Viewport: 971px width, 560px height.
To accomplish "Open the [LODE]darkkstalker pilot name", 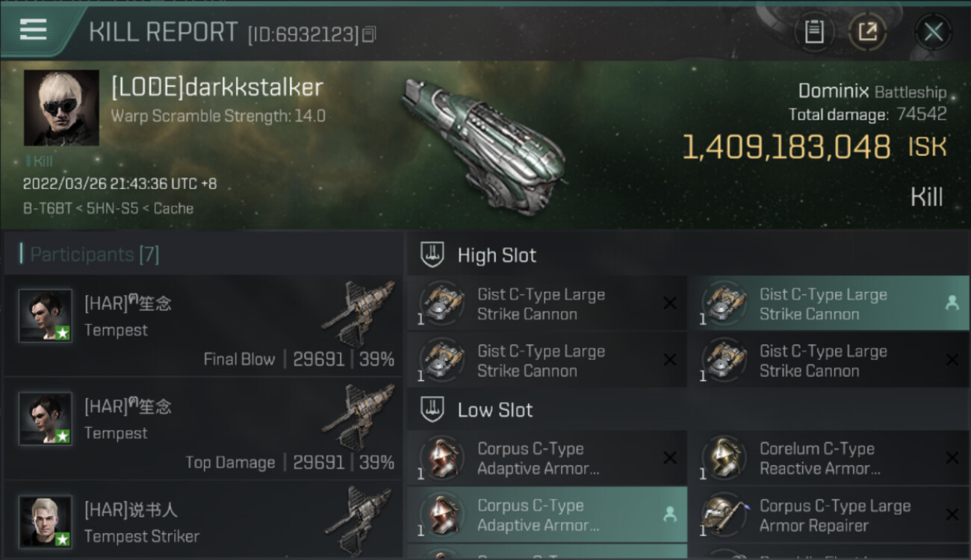I will coord(217,87).
